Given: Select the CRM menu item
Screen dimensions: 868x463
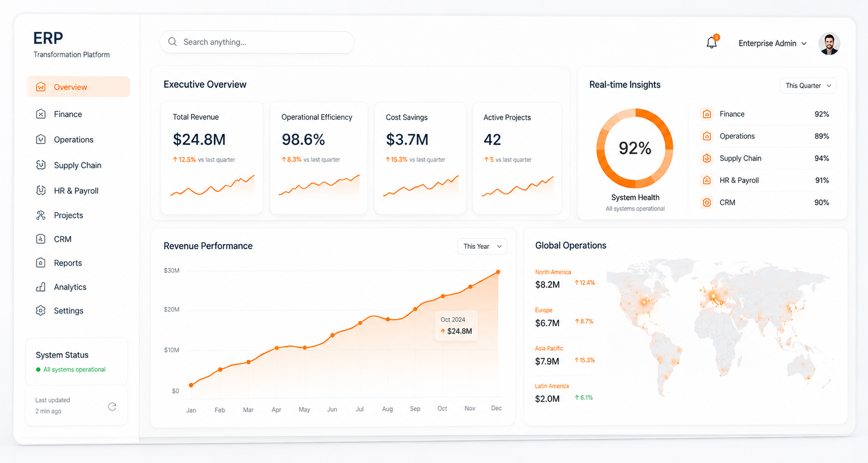Looking at the screenshot, I should pyautogui.click(x=78, y=239).
